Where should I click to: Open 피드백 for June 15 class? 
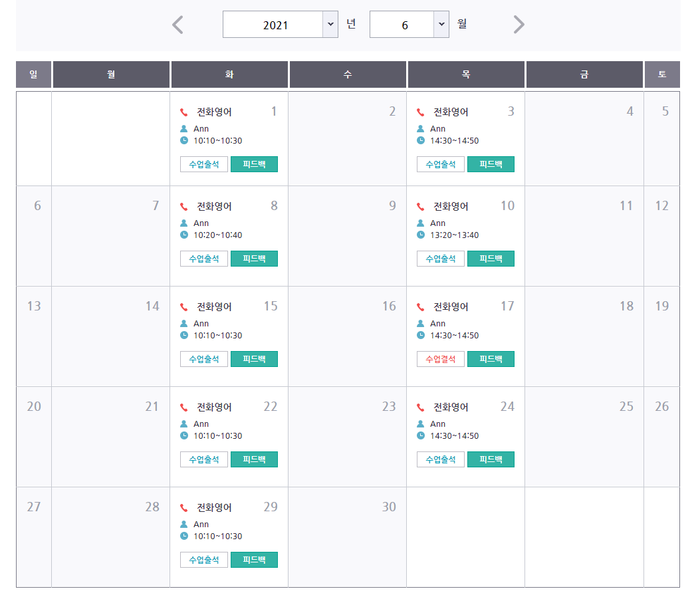[254, 359]
